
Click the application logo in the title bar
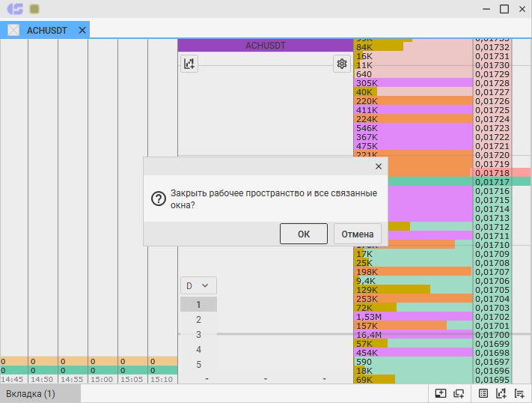[x=15, y=9]
